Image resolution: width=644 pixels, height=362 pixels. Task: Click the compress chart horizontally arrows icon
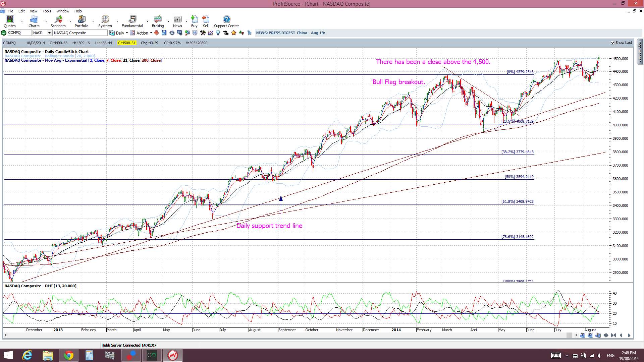point(613,335)
